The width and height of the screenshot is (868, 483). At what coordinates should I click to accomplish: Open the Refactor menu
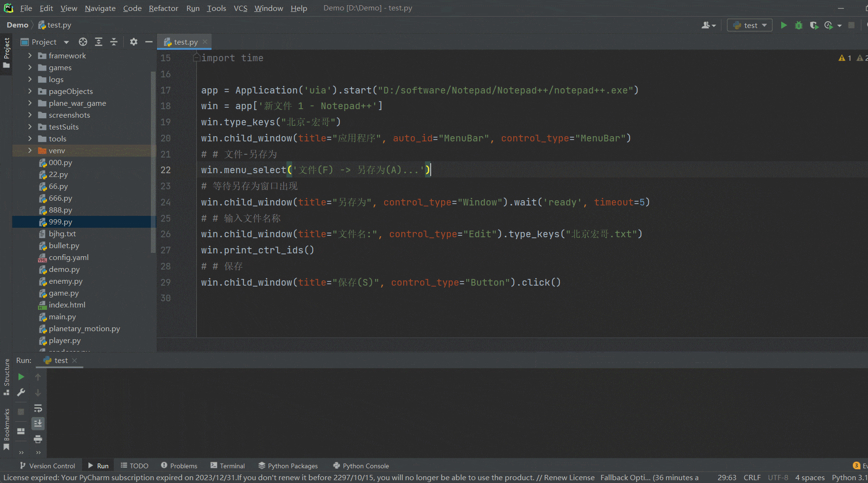click(163, 8)
